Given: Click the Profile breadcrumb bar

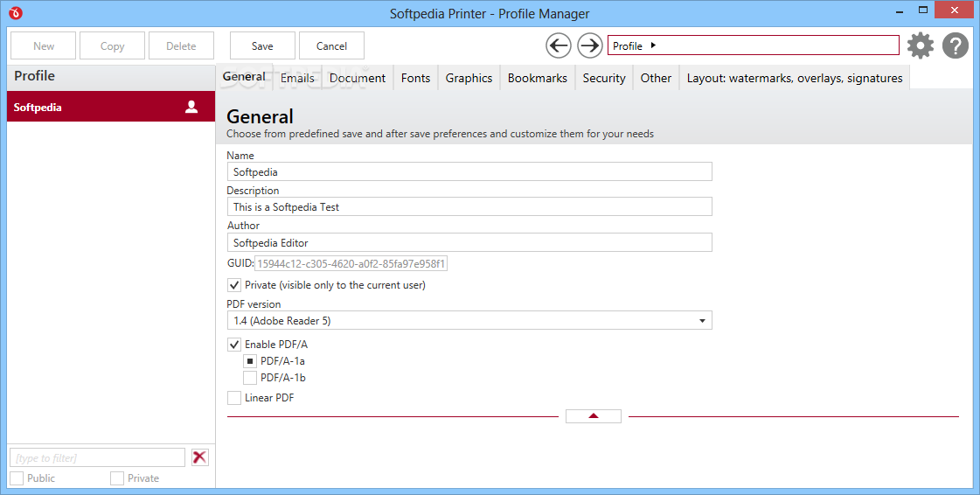Looking at the screenshot, I should [753, 45].
